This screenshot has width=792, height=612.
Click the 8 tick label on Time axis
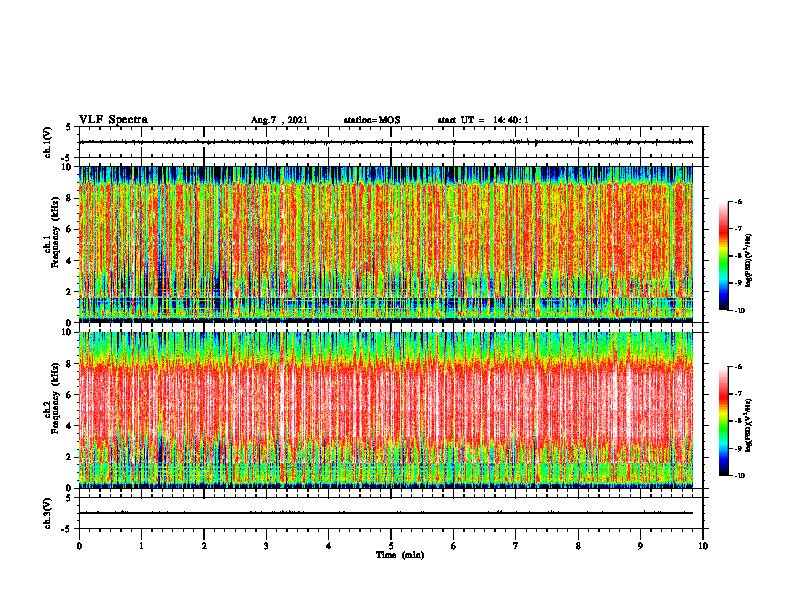click(x=578, y=546)
